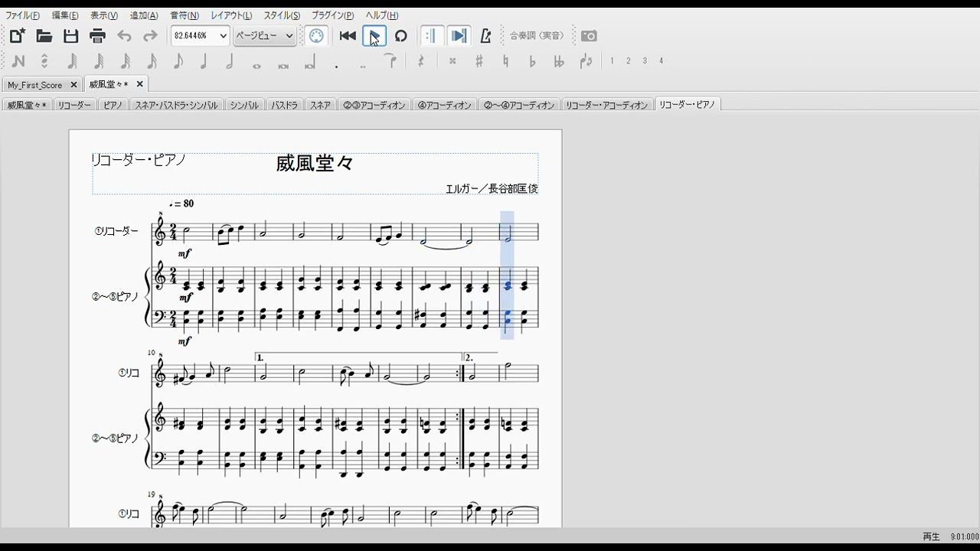Rewind playback to start
The image size is (980, 551).
coord(348,36)
